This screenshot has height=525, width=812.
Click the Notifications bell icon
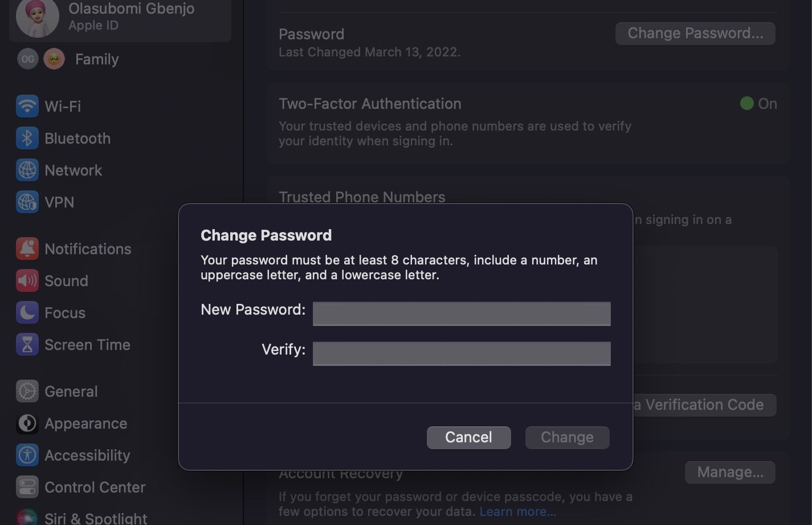27,249
